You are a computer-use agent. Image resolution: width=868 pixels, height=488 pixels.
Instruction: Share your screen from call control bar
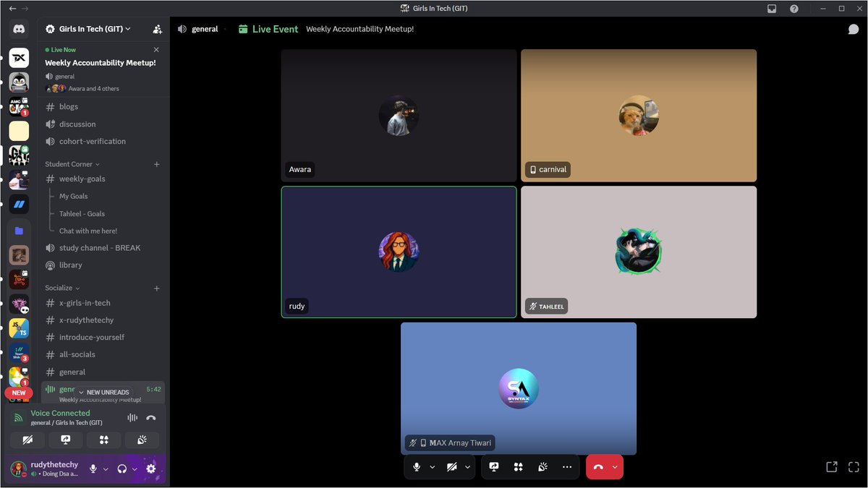(x=494, y=467)
